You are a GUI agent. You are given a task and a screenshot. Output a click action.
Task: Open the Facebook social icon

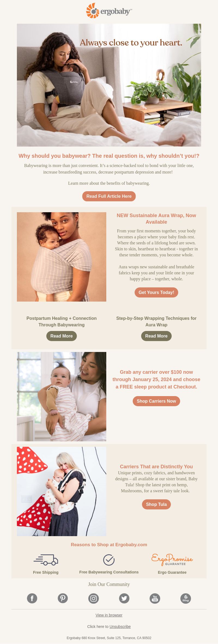[32, 598]
